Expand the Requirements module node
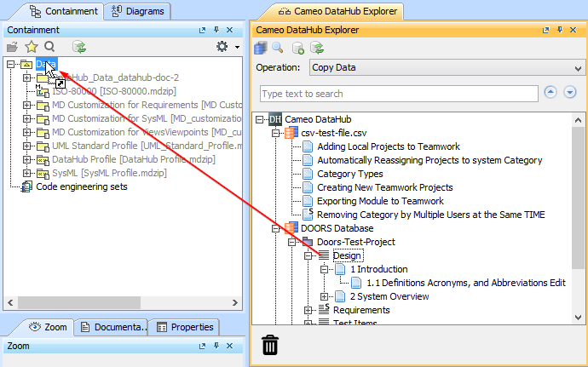The width and height of the screenshot is (588, 367). coord(308,310)
